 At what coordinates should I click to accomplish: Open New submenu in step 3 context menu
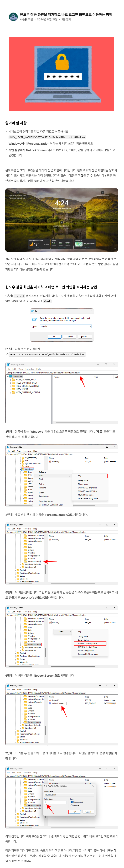pyautogui.click(x=54, y=476)
